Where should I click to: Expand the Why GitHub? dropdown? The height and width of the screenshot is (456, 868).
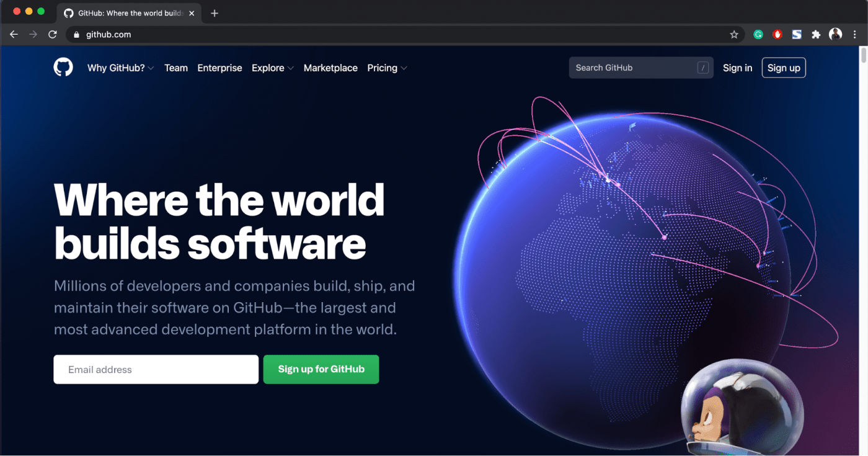pos(120,68)
